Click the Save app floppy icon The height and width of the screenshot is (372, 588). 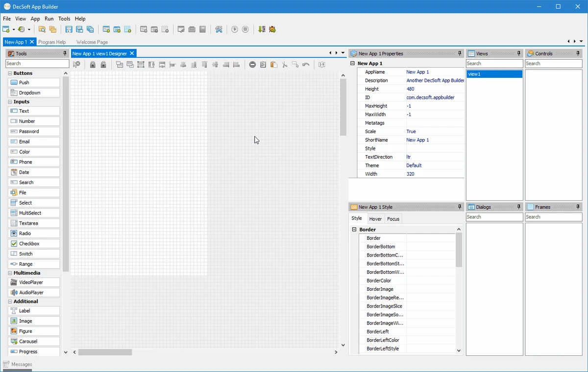tap(69, 29)
